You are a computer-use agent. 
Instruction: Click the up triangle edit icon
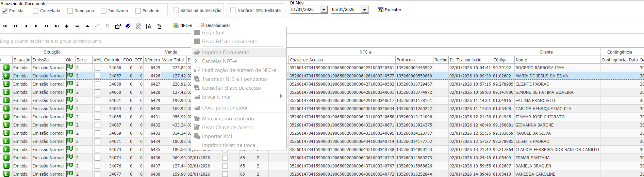click(87, 26)
